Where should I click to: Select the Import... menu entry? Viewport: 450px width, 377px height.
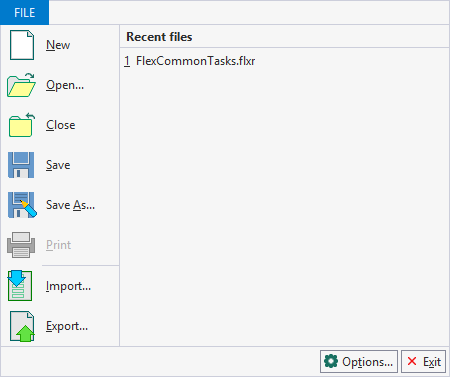click(68, 286)
